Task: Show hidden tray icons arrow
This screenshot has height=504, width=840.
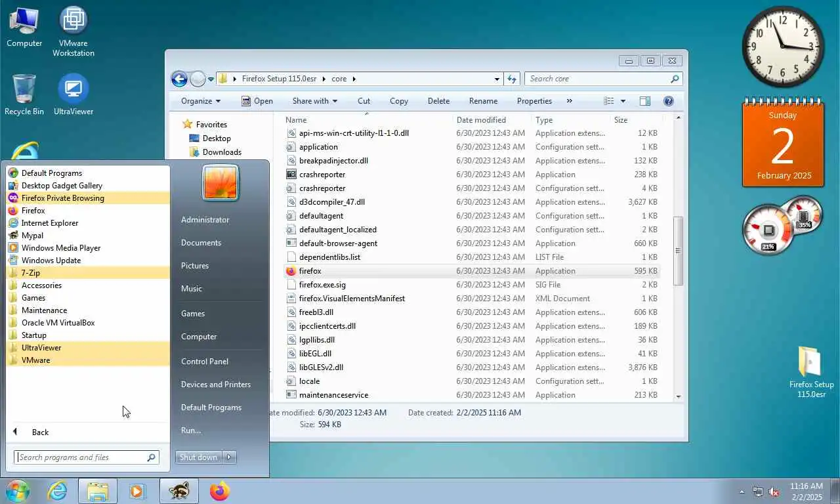Action: coord(742,492)
